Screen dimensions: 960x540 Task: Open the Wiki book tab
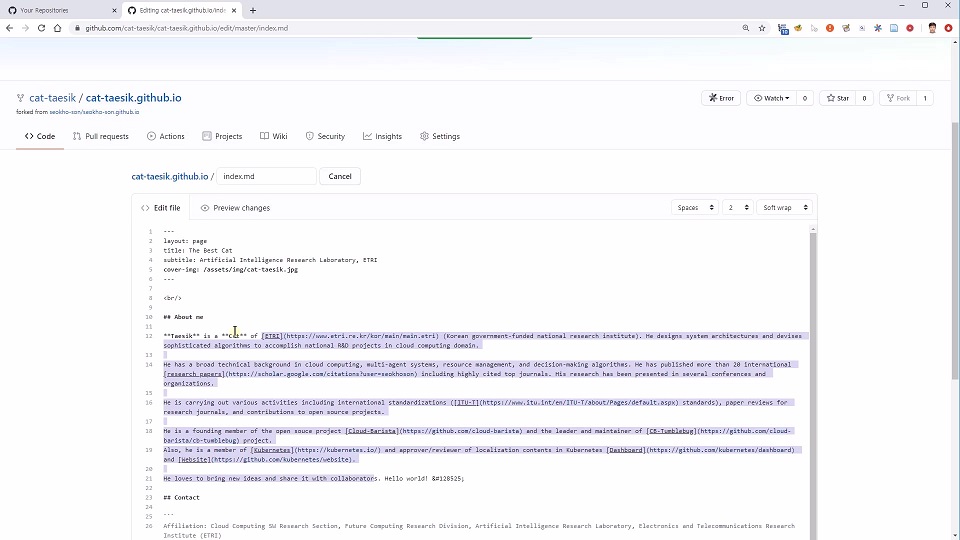(273, 136)
